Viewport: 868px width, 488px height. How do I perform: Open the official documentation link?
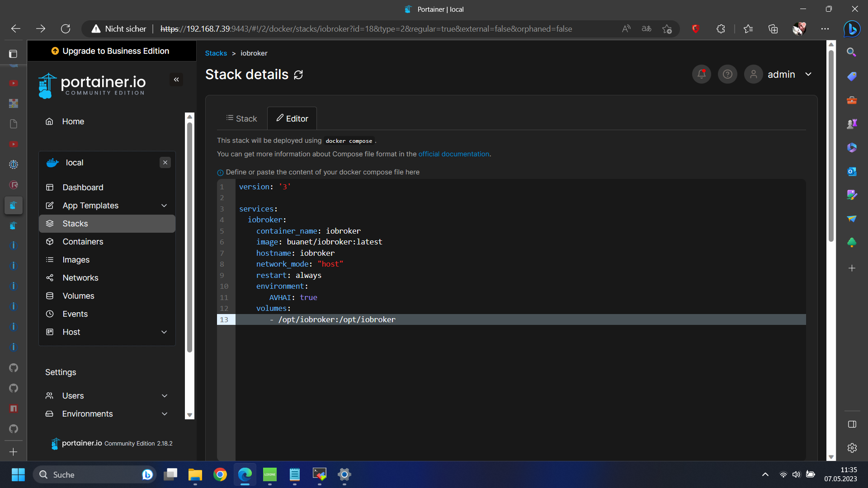tap(453, 154)
